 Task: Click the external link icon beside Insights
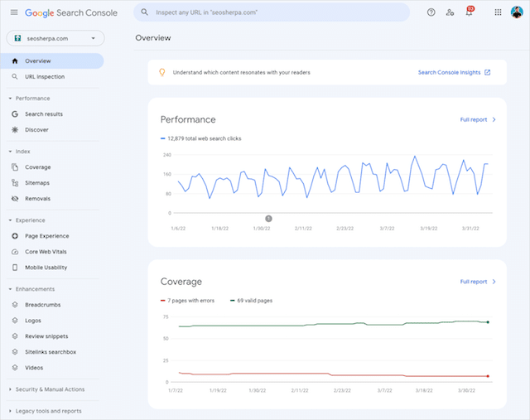click(488, 72)
